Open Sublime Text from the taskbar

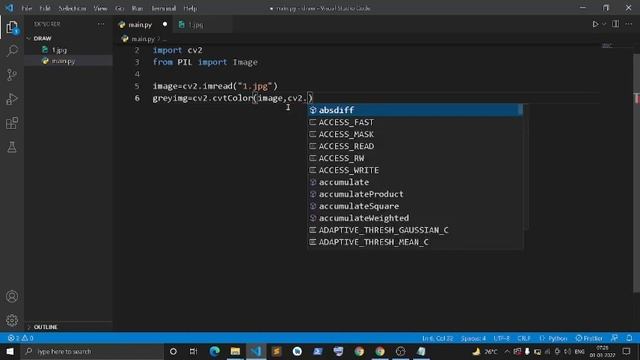pyautogui.click(x=276, y=351)
